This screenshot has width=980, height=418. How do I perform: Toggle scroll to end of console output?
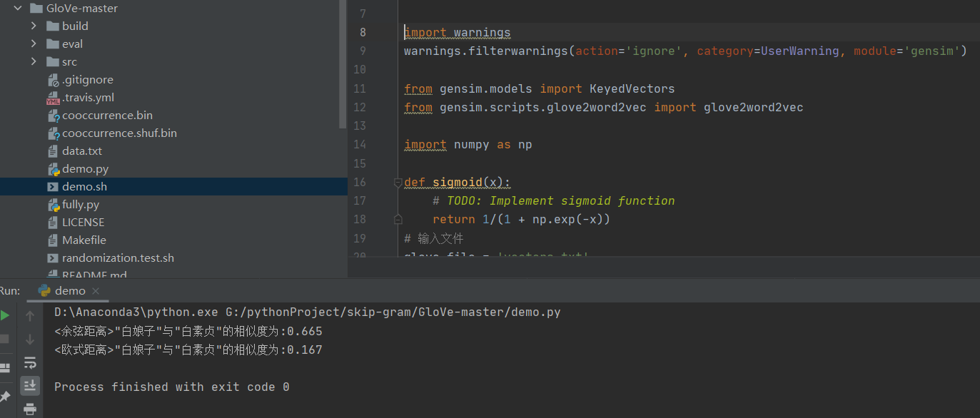[30, 385]
